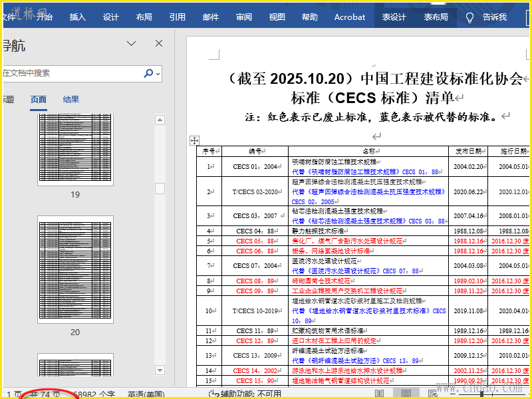Click the 告诉我 search box text
The width and height of the screenshot is (532, 399).
click(495, 17)
